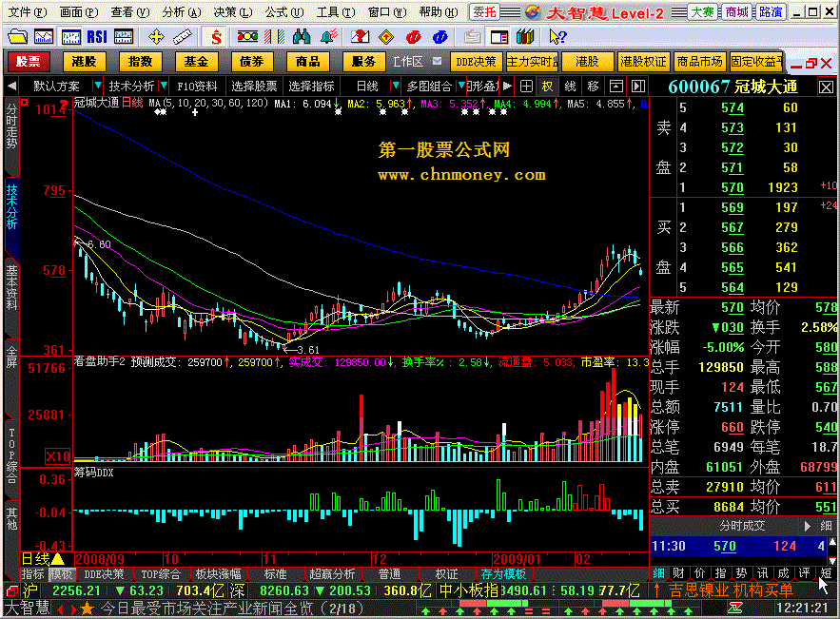Switch to the DDE决策 bottom tab
The image size is (840, 619).
click(x=104, y=574)
